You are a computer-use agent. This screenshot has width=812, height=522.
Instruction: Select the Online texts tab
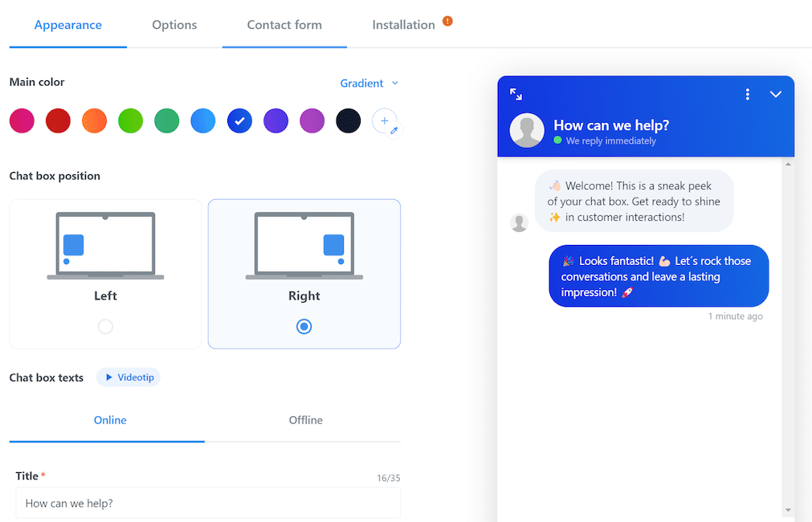[x=110, y=420]
